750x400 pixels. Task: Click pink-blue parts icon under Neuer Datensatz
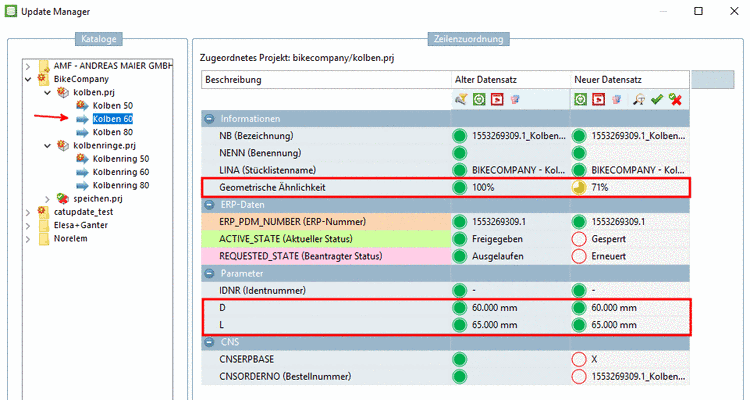pos(617,99)
